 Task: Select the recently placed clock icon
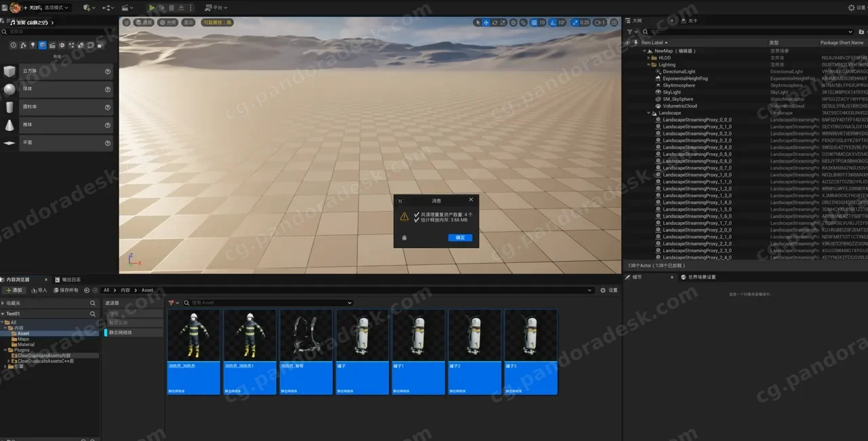14,45
